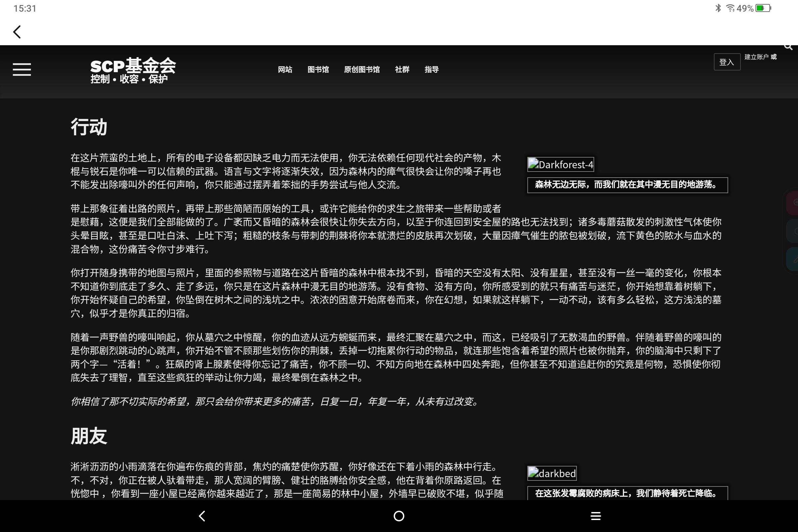Tap the Android home circle button

pyautogui.click(x=399, y=516)
